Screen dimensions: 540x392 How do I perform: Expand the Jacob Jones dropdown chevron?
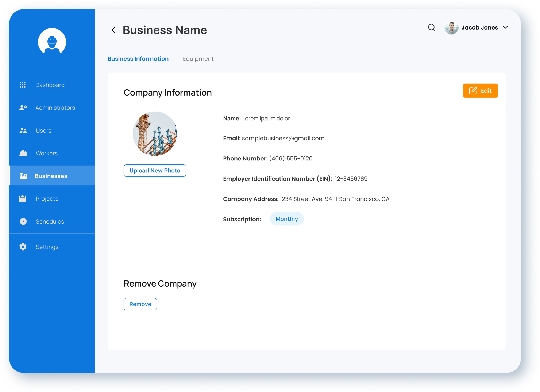pos(505,28)
